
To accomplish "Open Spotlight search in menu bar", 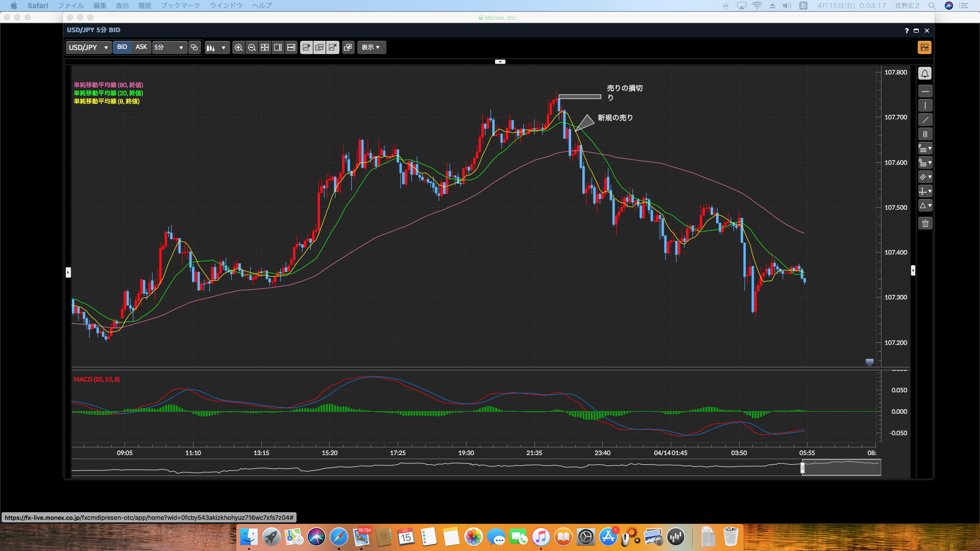I will (x=932, y=6).
